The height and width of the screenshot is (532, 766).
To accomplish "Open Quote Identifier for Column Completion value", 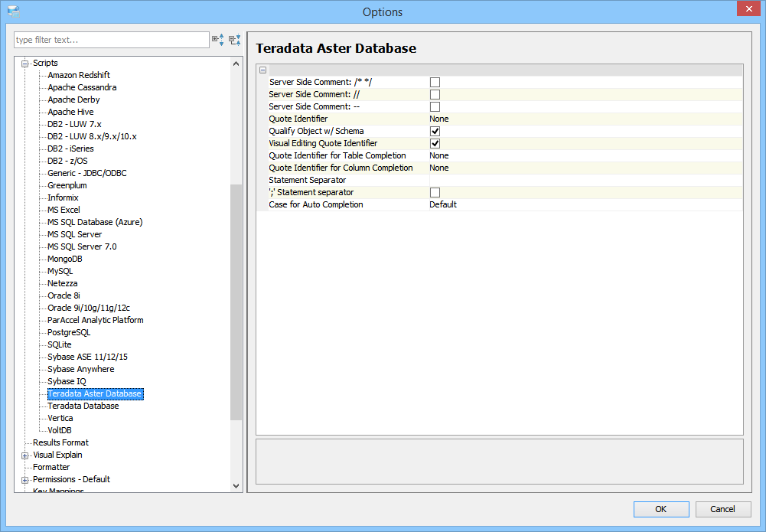I will click(x=585, y=168).
